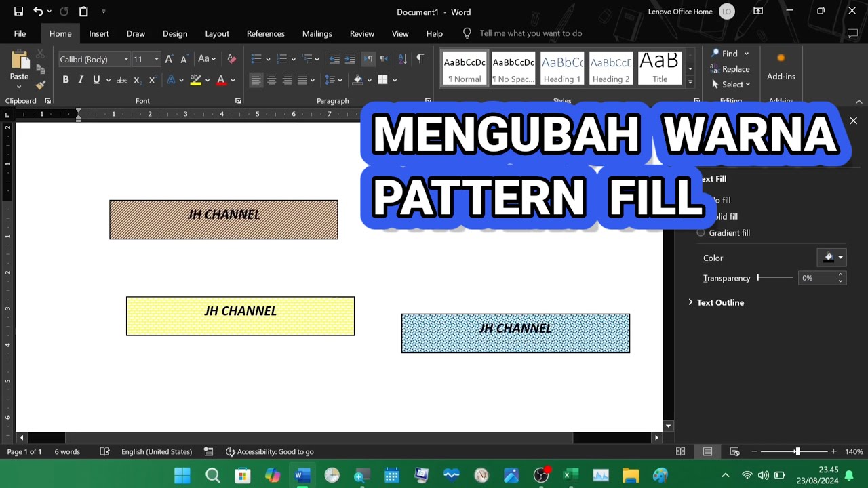The image size is (868, 488).
Task: Justify the paragraph text
Action: click(302, 80)
